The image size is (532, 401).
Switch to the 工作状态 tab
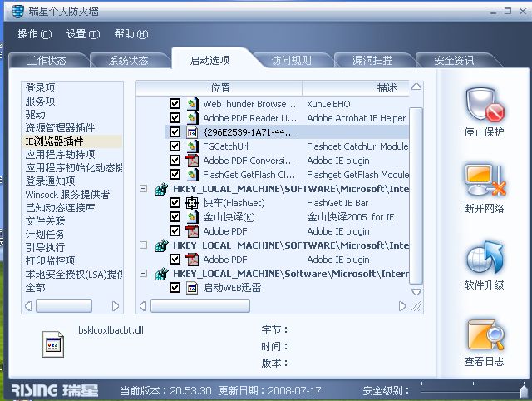coord(47,61)
